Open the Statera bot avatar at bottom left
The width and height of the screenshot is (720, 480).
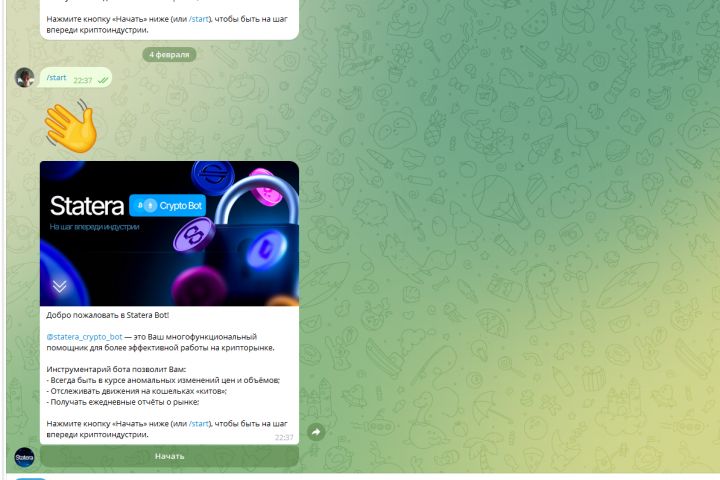pyautogui.click(x=24, y=457)
